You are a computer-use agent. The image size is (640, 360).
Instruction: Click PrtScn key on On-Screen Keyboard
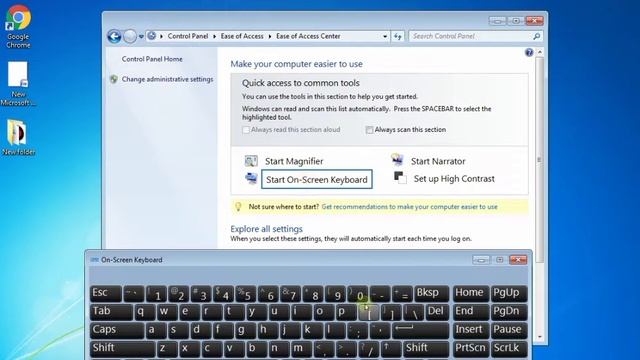471,349
